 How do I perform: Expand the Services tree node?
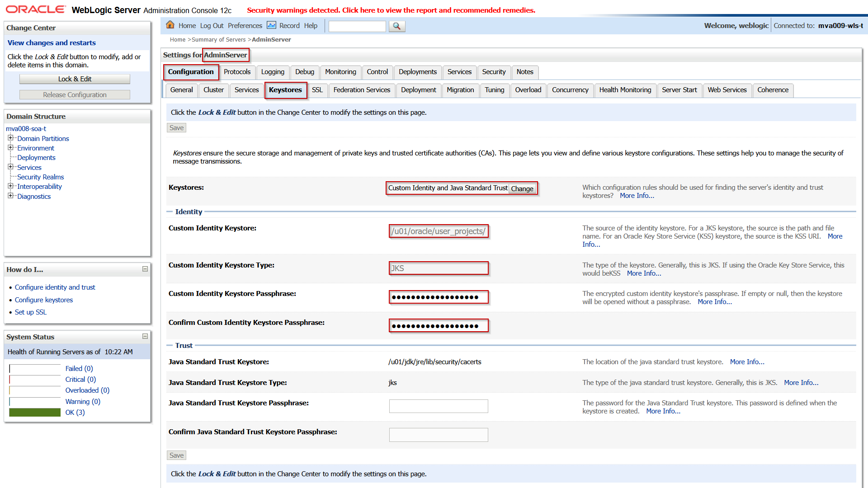coord(10,167)
